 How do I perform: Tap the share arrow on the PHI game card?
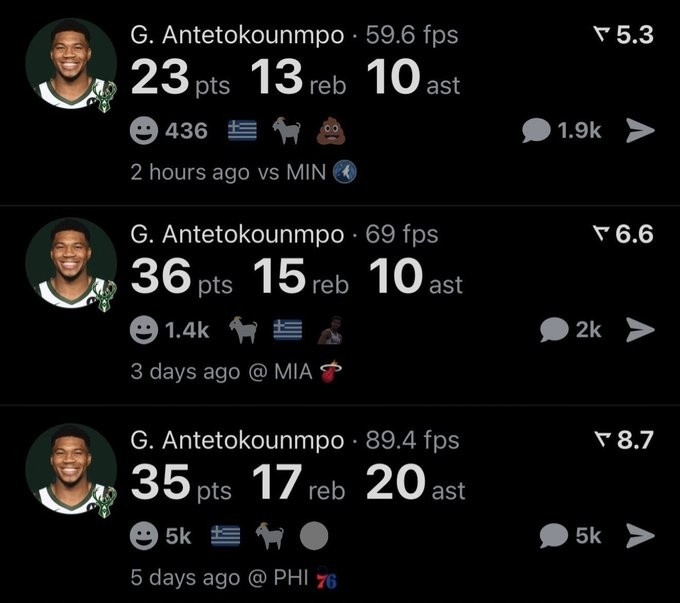tap(640, 535)
